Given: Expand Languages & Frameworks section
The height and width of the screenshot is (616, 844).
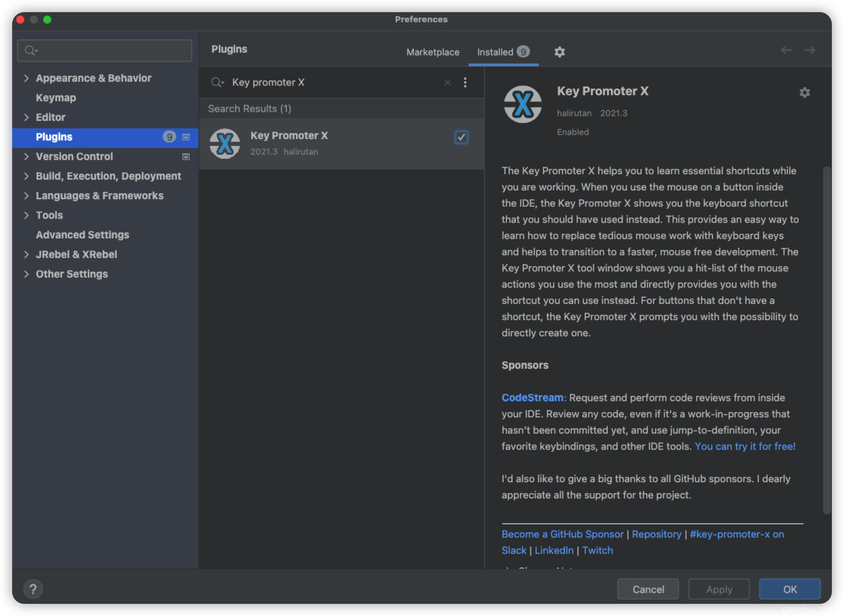Looking at the screenshot, I should 26,196.
